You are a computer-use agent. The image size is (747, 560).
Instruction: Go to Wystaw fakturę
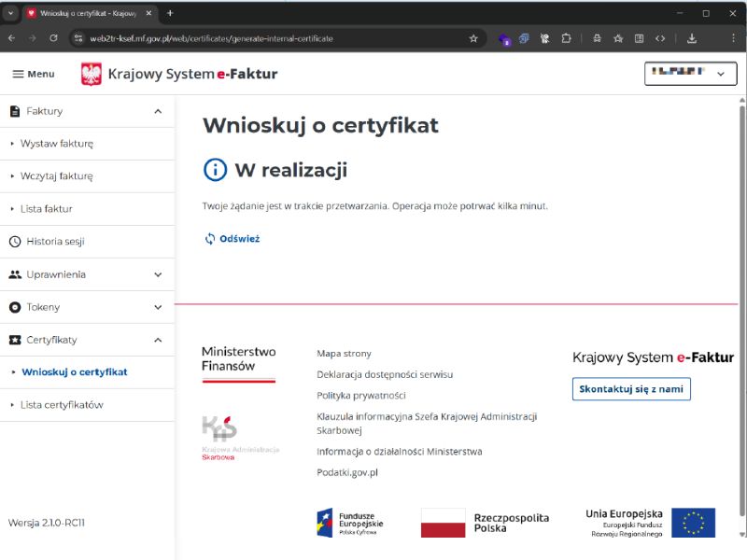point(57,144)
